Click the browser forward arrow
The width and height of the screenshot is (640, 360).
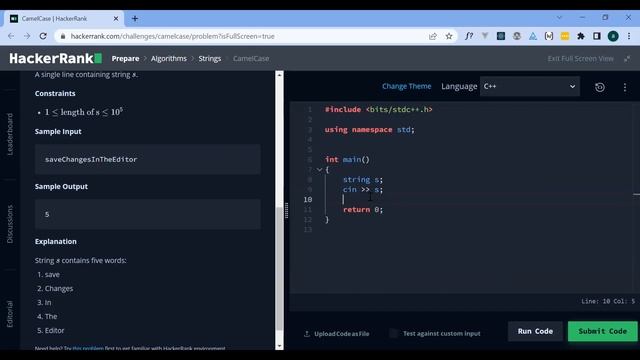pos(27,36)
